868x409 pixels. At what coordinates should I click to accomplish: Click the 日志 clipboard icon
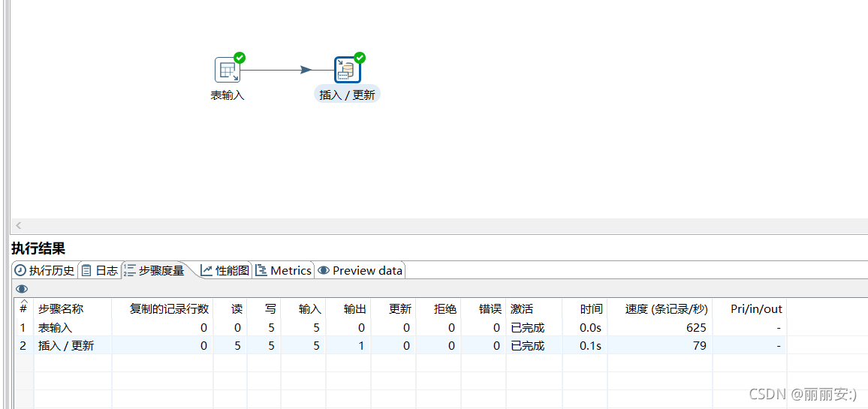click(x=86, y=271)
